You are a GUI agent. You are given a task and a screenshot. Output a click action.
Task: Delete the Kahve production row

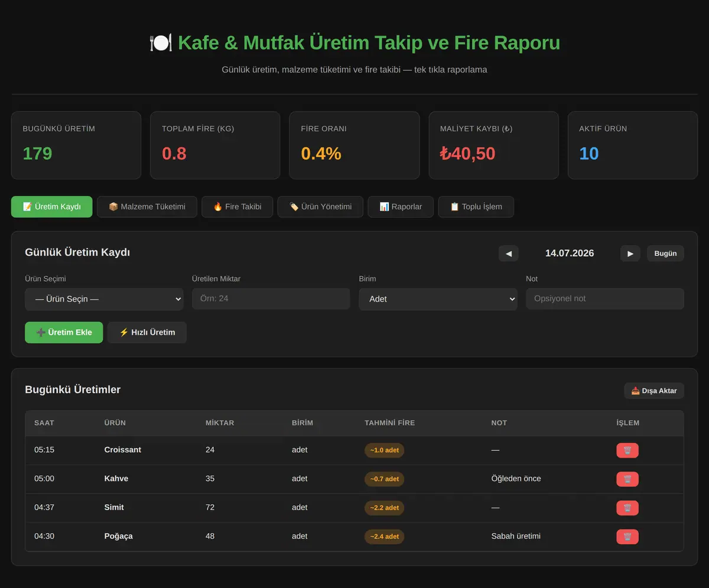point(627,479)
